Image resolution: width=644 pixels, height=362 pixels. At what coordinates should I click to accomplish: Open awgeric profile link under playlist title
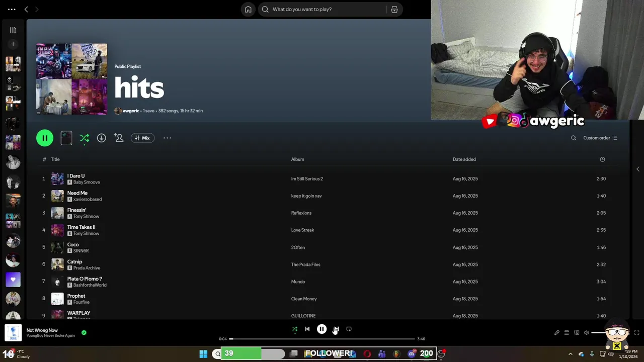pyautogui.click(x=131, y=111)
